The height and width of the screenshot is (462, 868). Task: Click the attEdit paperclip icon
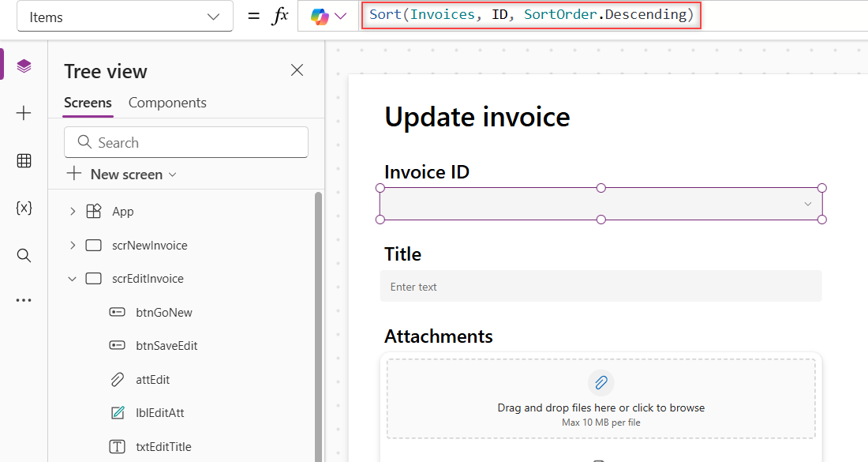tap(118, 379)
